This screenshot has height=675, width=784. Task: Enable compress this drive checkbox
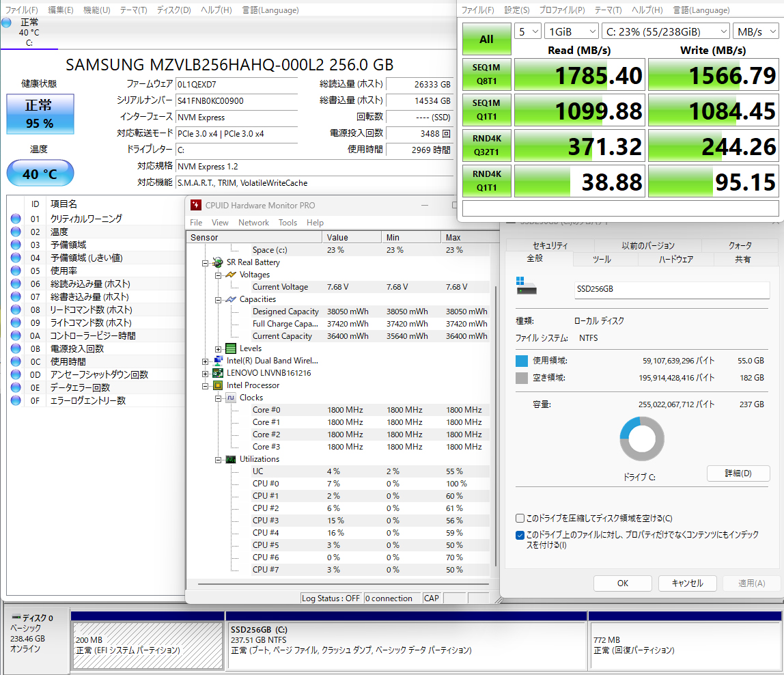[x=520, y=519]
